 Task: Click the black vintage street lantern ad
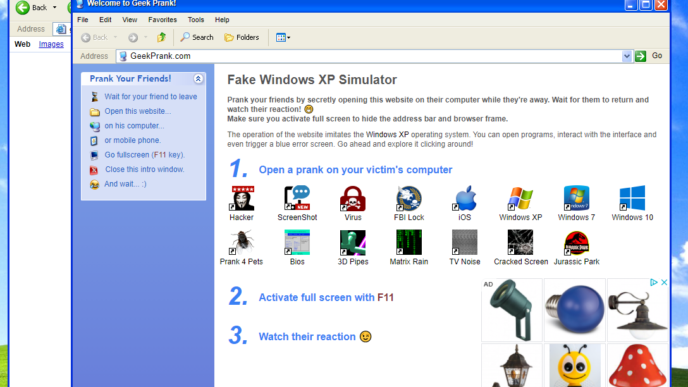(512, 365)
